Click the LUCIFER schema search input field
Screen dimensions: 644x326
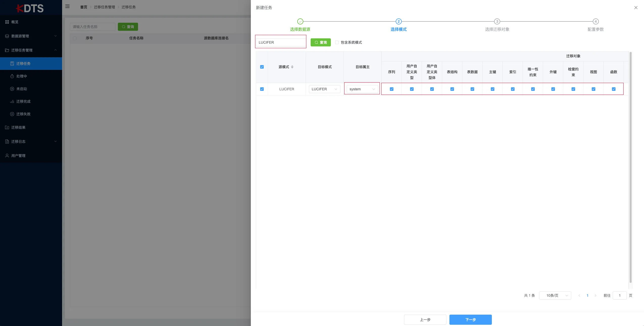[280, 42]
